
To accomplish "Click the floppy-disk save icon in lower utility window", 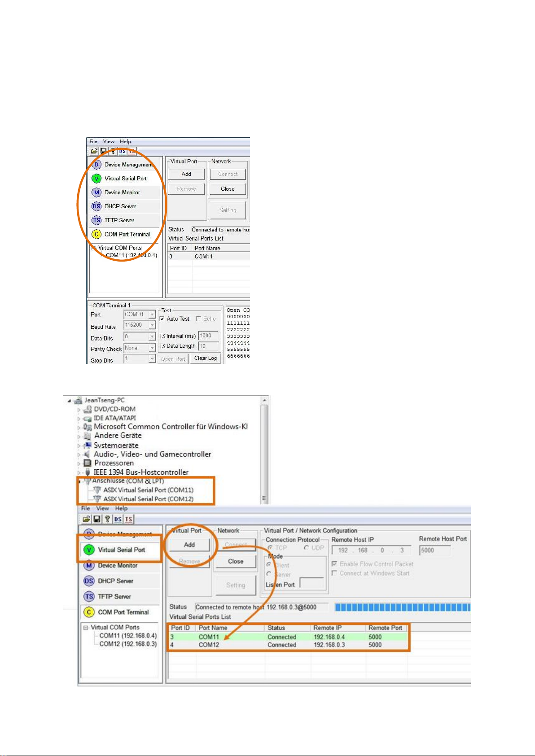I will coord(96,519).
